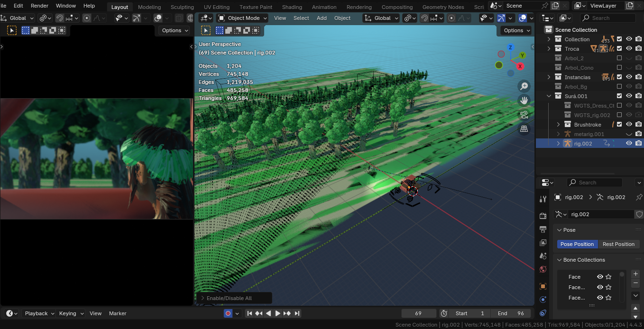Open the Render menu
Image resolution: width=644 pixels, height=329 pixels.
pos(39,6)
